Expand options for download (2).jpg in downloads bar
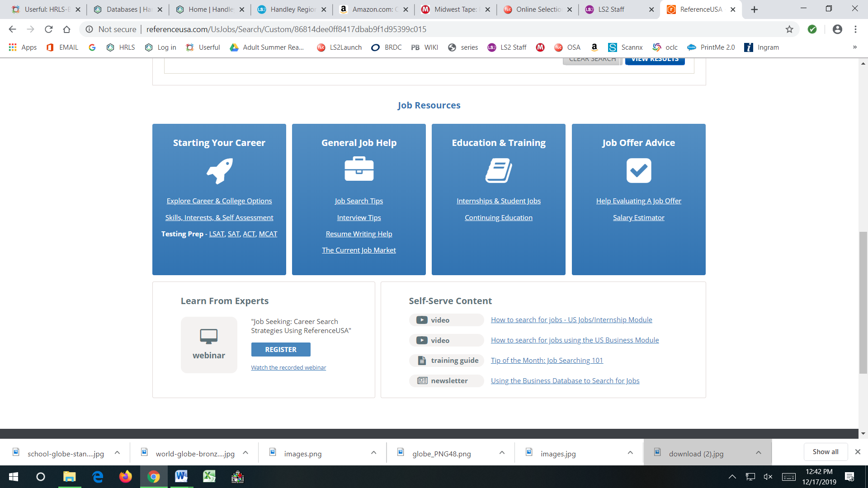 coord(759,453)
